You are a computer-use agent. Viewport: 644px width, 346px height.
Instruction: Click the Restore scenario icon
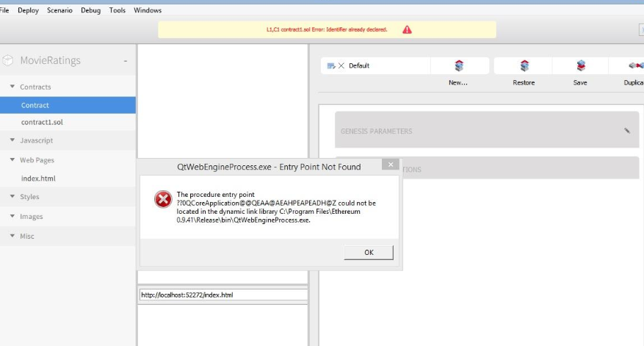[x=524, y=65]
